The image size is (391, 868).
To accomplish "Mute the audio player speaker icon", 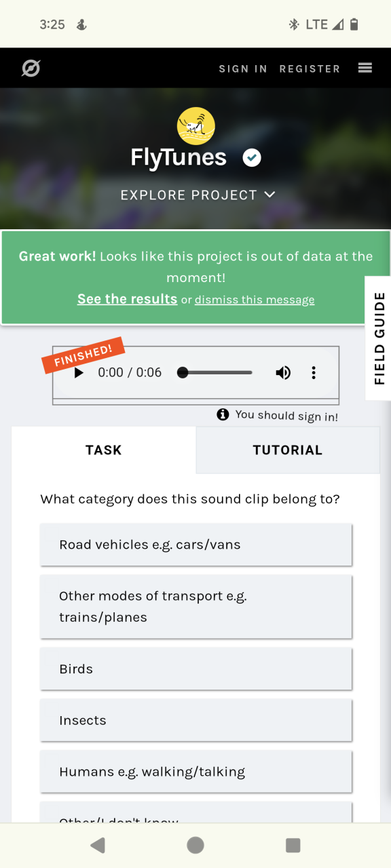I will coord(283,372).
